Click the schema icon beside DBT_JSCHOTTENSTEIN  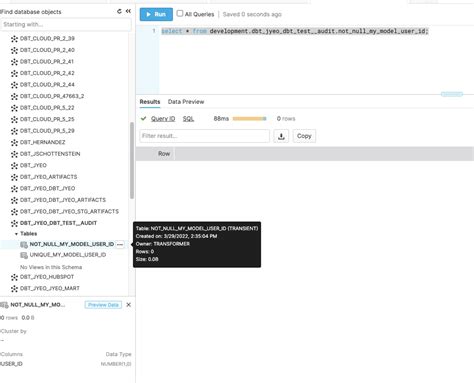[14, 154]
